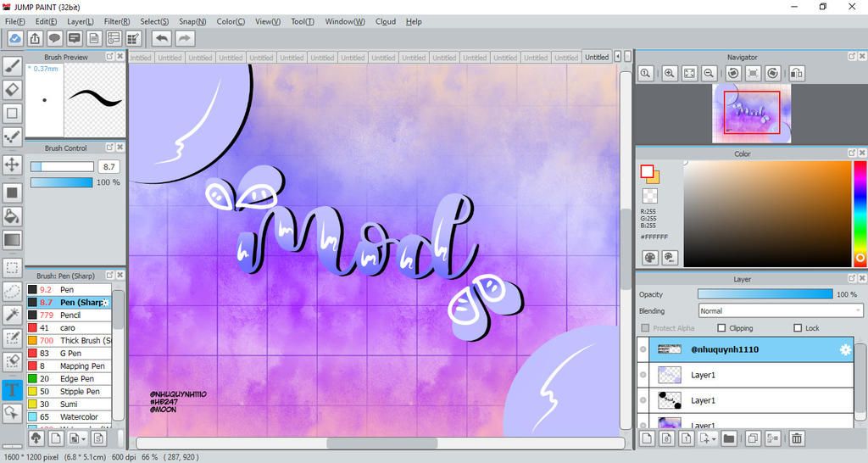Select the G Pen brush
Viewport: 868px width, 463px height.
[x=70, y=354]
